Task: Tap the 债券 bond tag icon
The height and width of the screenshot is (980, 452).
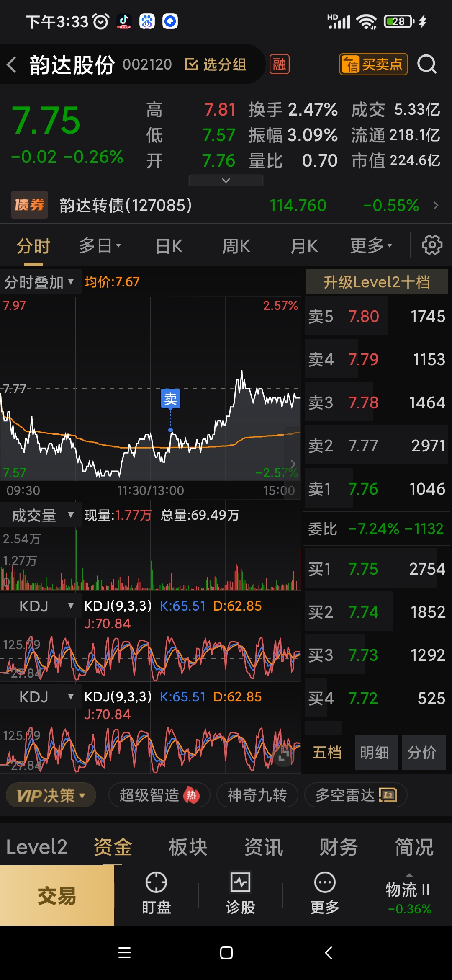Action: (29, 205)
